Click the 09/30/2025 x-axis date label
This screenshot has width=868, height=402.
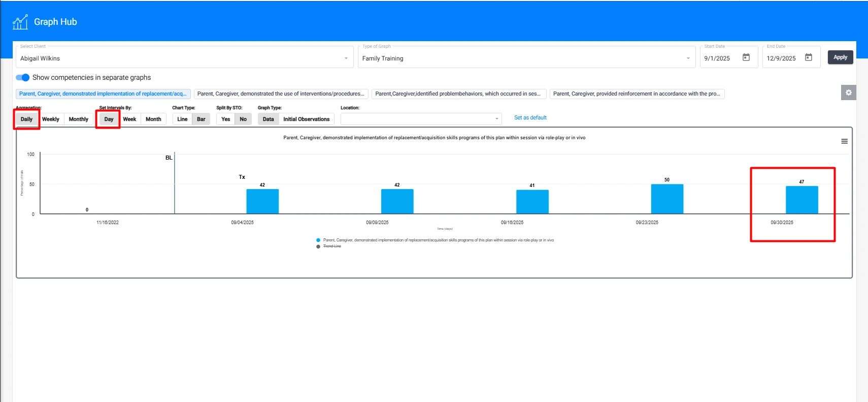click(782, 223)
